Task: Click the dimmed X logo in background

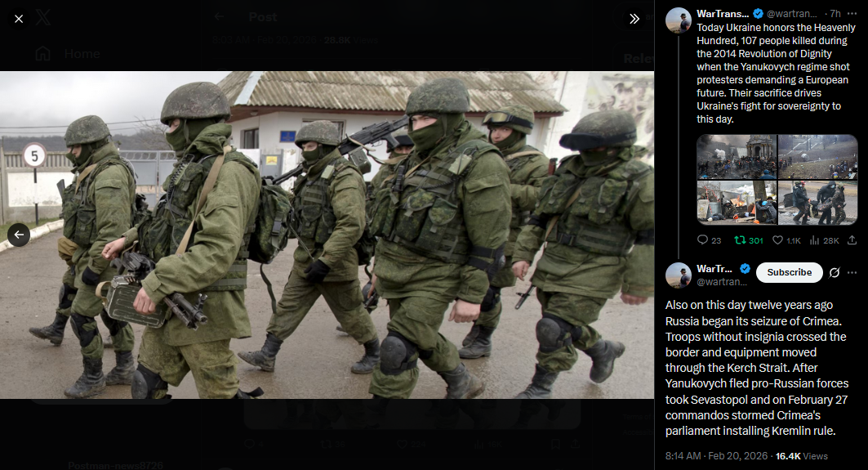Action: pos(43,17)
